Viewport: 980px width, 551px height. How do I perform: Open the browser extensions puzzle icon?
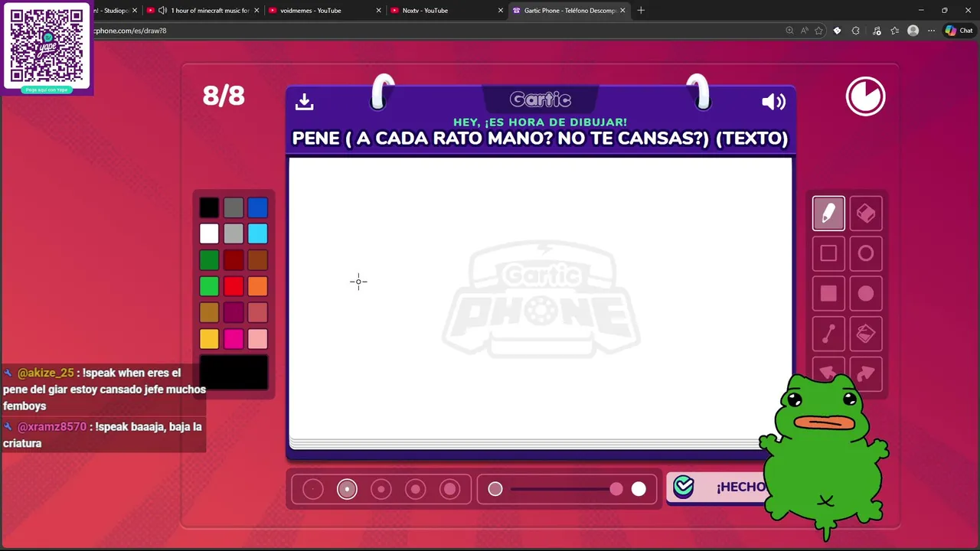[856, 31]
